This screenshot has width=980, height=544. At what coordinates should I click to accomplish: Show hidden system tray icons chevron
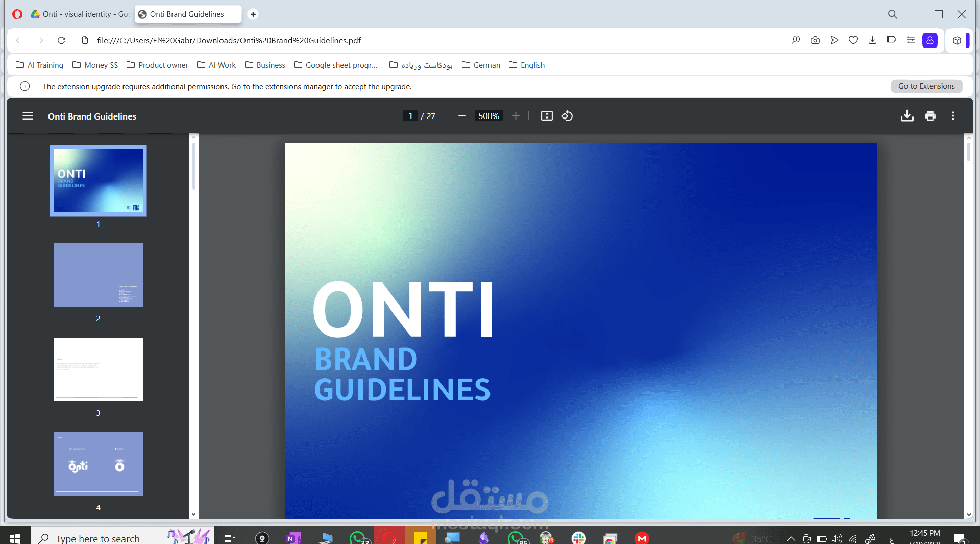point(791,538)
